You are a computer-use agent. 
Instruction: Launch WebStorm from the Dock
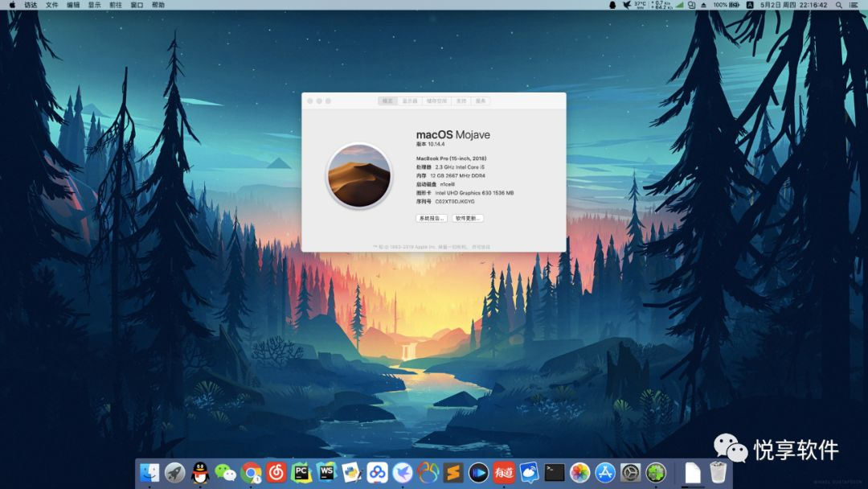pyautogui.click(x=326, y=473)
